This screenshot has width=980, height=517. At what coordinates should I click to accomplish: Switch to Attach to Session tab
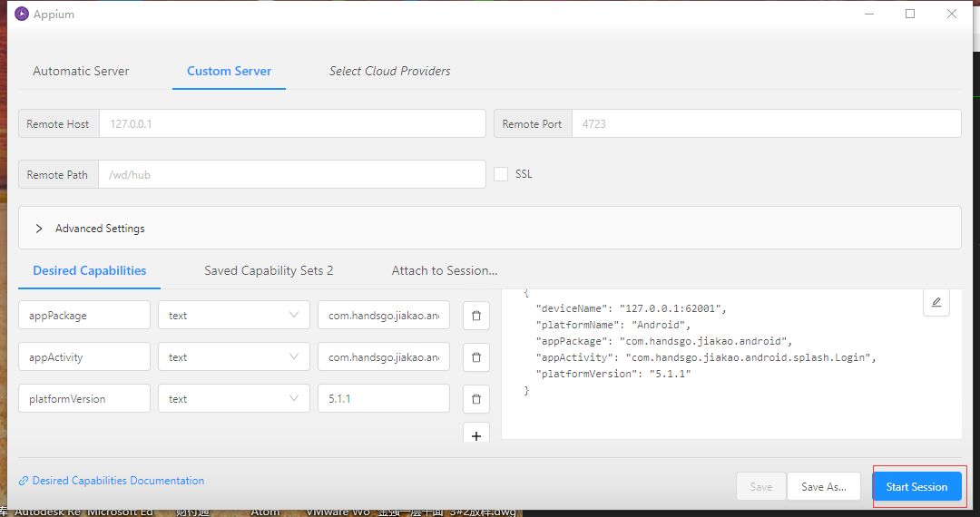click(445, 270)
